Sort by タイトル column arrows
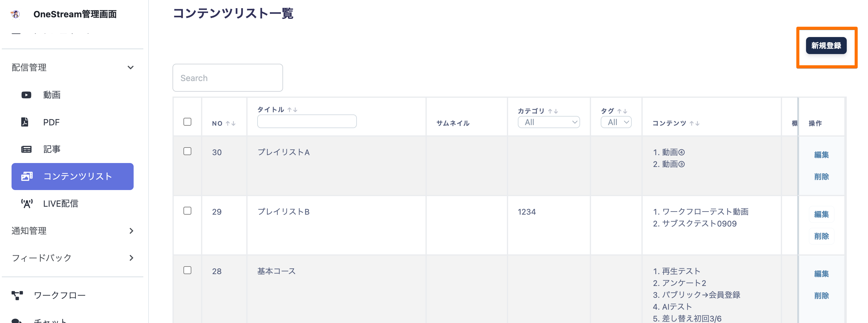 (292, 110)
